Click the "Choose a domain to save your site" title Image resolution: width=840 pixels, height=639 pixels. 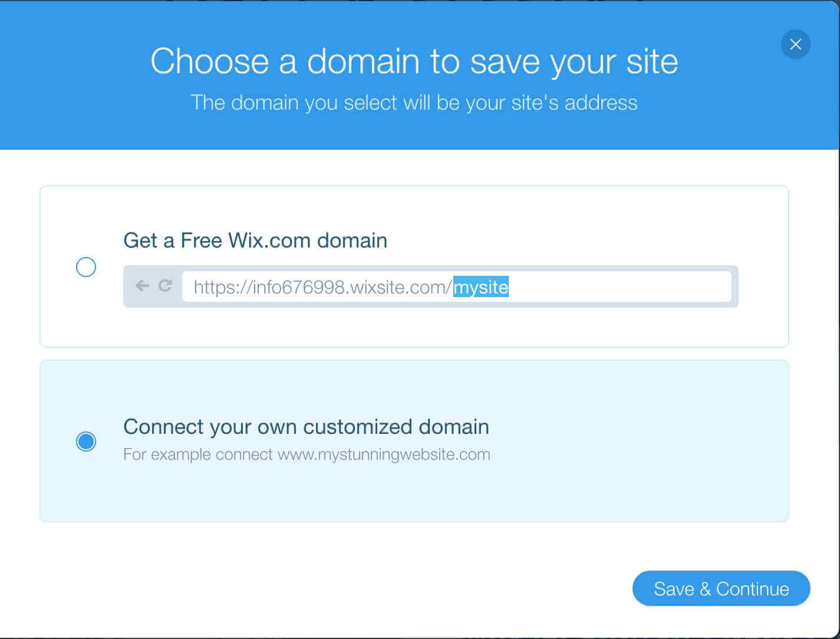coord(414,61)
